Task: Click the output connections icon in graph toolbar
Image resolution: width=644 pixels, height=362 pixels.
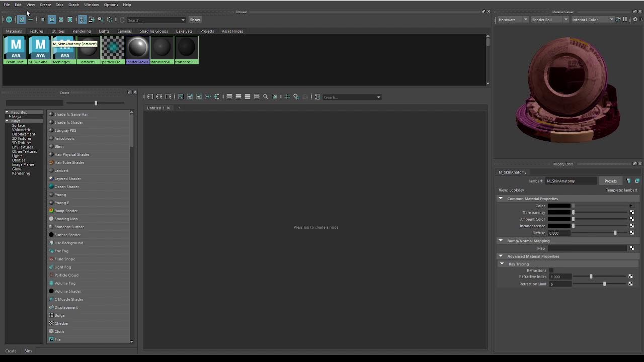Action: click(168, 97)
